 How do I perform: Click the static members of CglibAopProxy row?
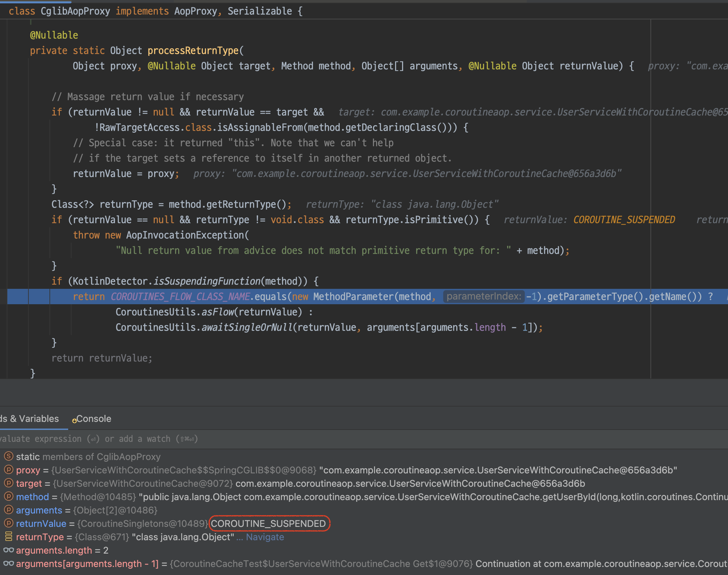[x=88, y=457]
